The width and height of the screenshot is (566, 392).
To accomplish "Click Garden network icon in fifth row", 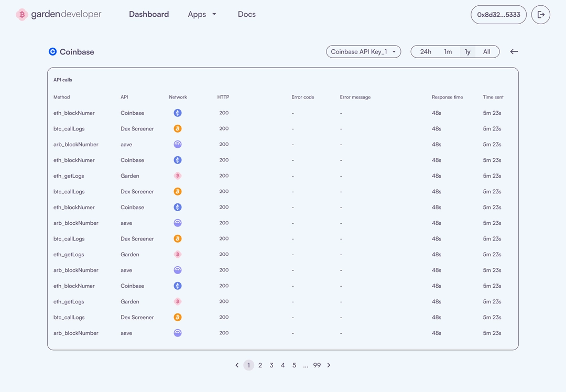I will 178,176.
